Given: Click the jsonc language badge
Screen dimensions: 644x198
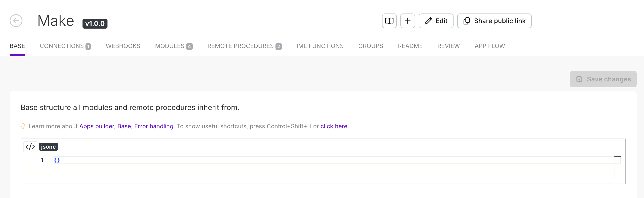Looking at the screenshot, I should coord(48,147).
